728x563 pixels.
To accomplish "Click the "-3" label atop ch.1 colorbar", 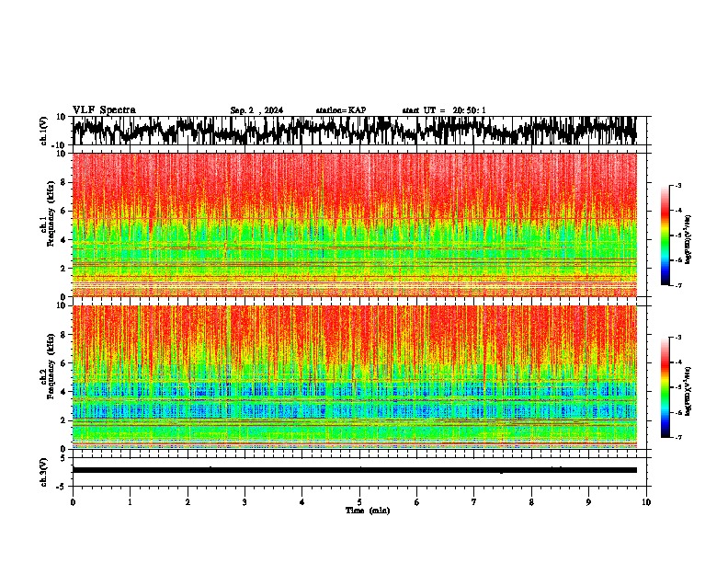I will pyautogui.click(x=677, y=185).
